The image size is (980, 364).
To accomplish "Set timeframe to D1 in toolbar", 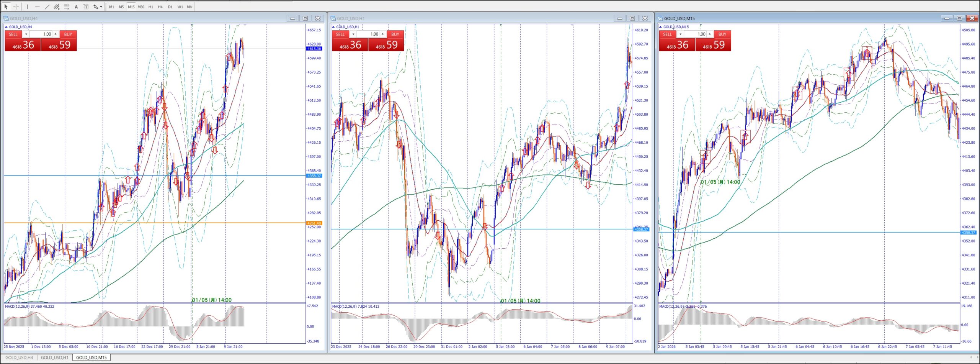I will [170, 7].
